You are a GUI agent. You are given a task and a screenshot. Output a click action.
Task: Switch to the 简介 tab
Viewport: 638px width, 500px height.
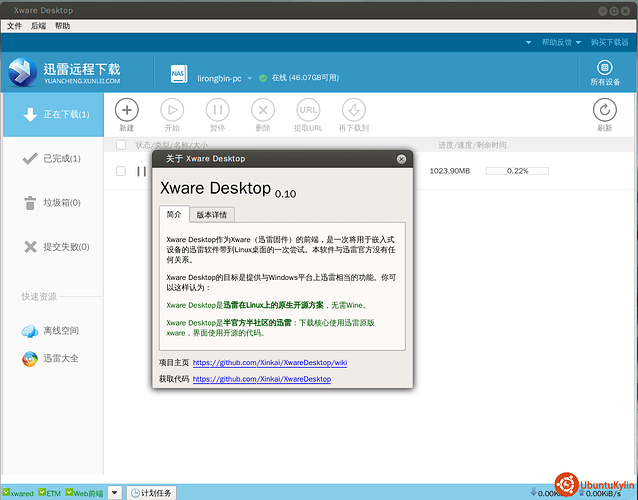pos(174,214)
